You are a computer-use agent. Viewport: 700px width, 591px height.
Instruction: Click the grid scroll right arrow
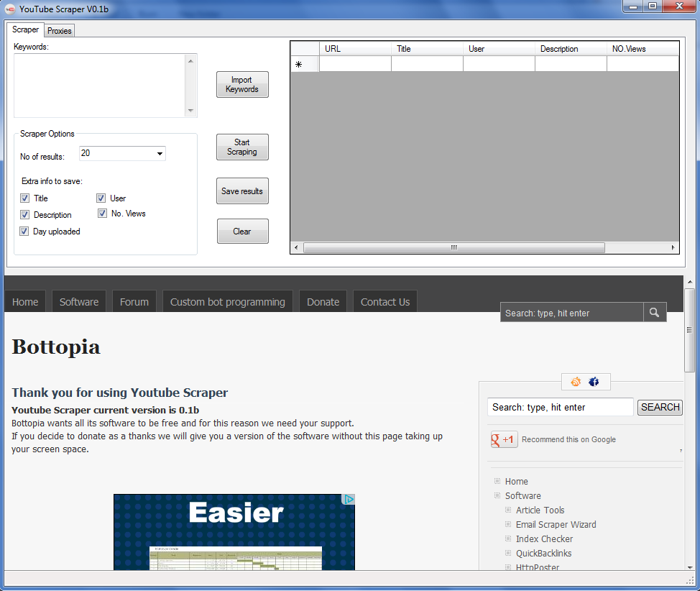click(x=673, y=247)
